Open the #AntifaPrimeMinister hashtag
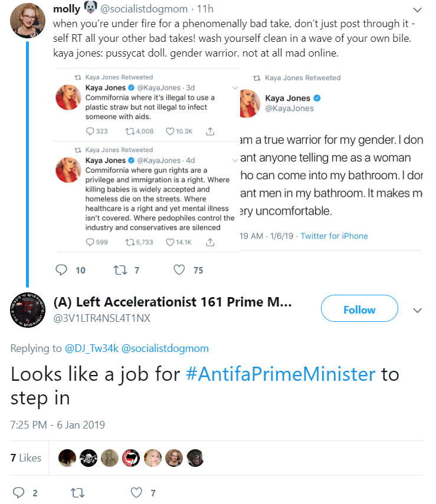The width and height of the screenshot is (436, 504). pos(281,374)
